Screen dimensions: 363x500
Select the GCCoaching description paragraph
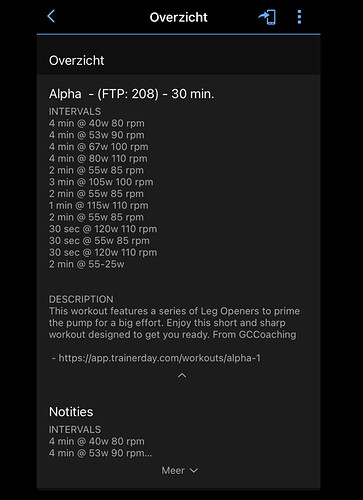pos(174,323)
